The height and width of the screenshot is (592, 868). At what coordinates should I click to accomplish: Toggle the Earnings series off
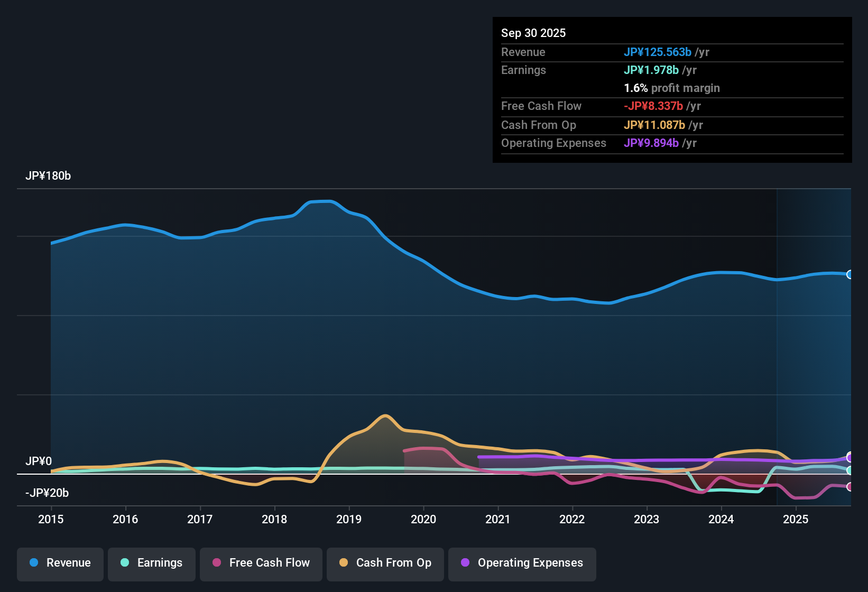151,563
